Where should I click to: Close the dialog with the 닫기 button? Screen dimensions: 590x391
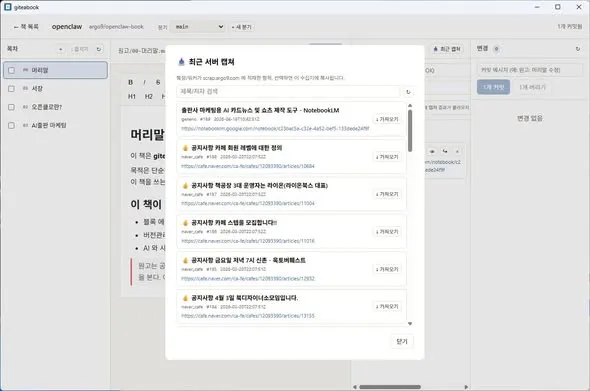pyautogui.click(x=402, y=341)
